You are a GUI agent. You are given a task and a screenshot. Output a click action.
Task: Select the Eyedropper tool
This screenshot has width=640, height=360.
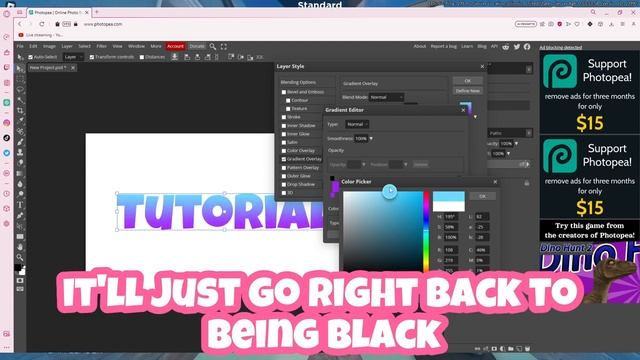(20, 121)
